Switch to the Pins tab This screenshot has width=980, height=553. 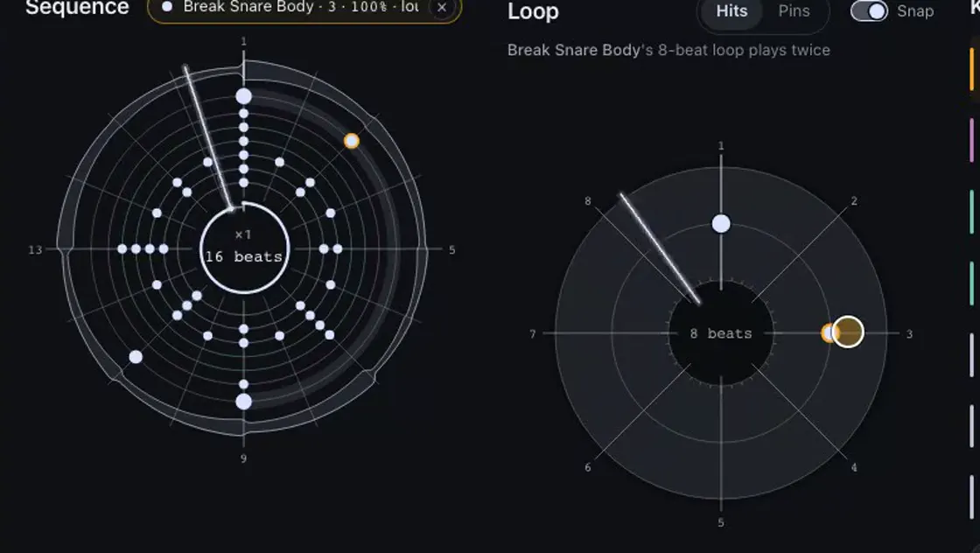coord(794,11)
